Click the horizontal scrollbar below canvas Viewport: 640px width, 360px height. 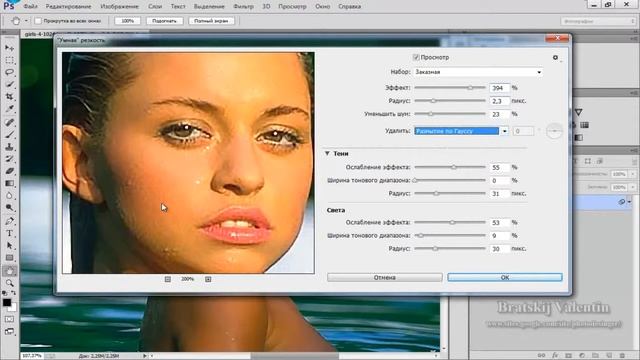pyautogui.click(x=294, y=356)
